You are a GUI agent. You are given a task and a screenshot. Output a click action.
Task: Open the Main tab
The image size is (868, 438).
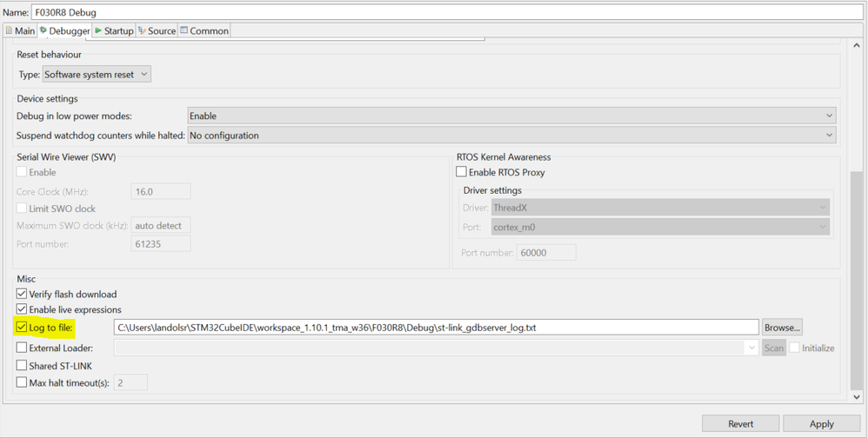[20, 31]
